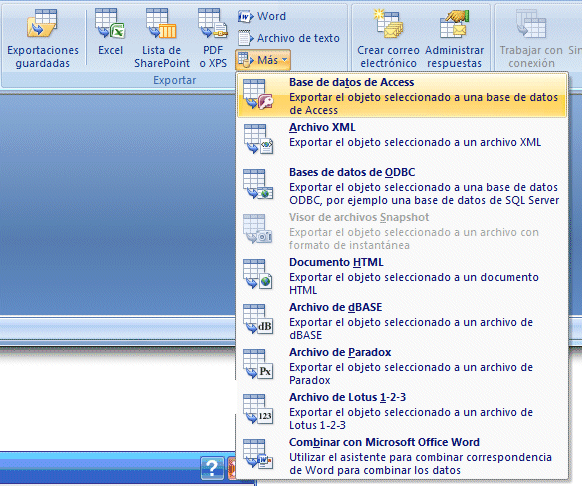
Task: Click the dBASE file icon
Action: (258, 319)
